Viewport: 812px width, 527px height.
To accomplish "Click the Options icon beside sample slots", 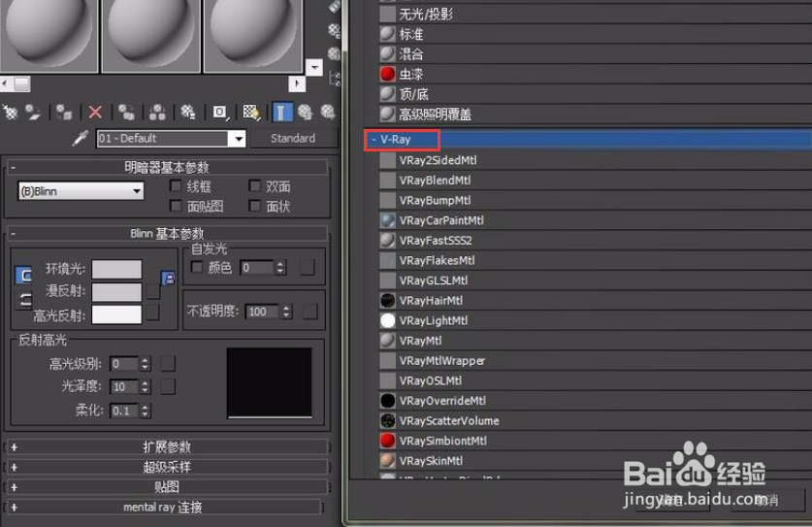I will [x=335, y=30].
